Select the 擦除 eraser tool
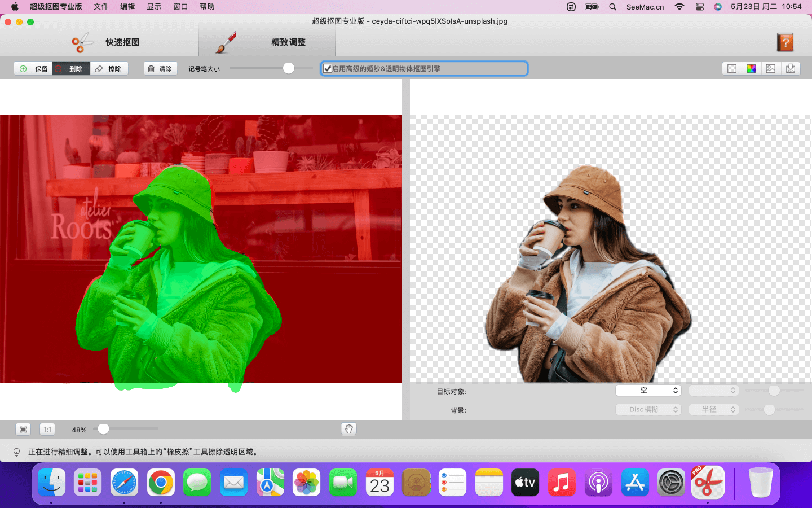 (x=109, y=69)
